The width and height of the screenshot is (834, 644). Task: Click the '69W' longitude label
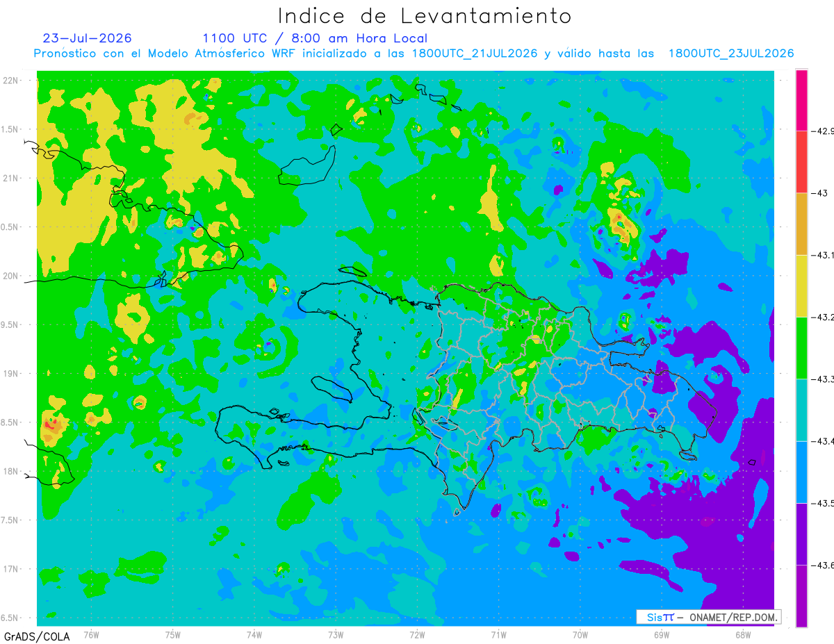point(662,634)
